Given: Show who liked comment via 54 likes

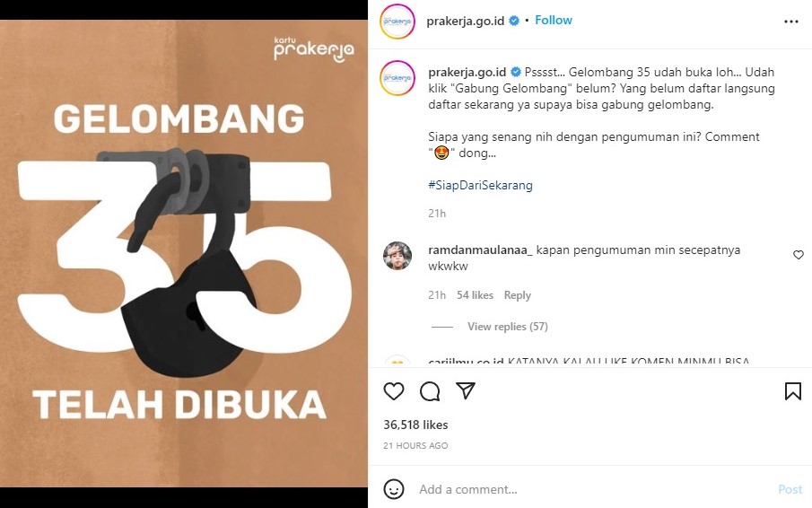Looking at the screenshot, I should [x=475, y=295].
